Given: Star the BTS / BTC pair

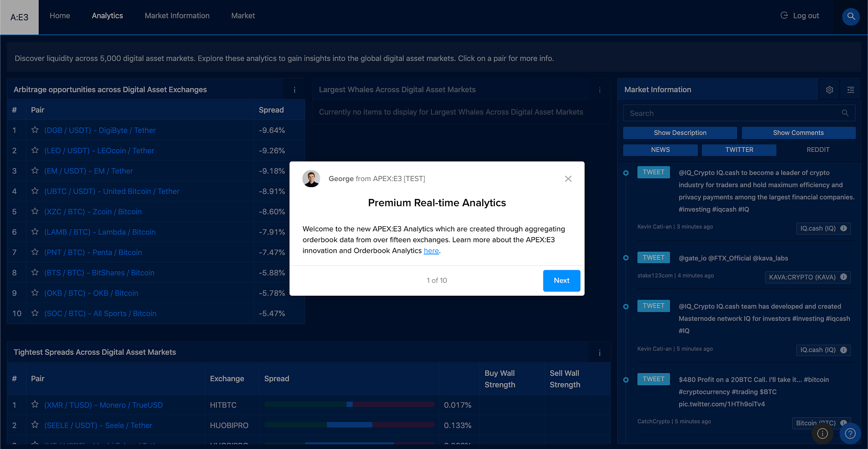Looking at the screenshot, I should tap(35, 273).
